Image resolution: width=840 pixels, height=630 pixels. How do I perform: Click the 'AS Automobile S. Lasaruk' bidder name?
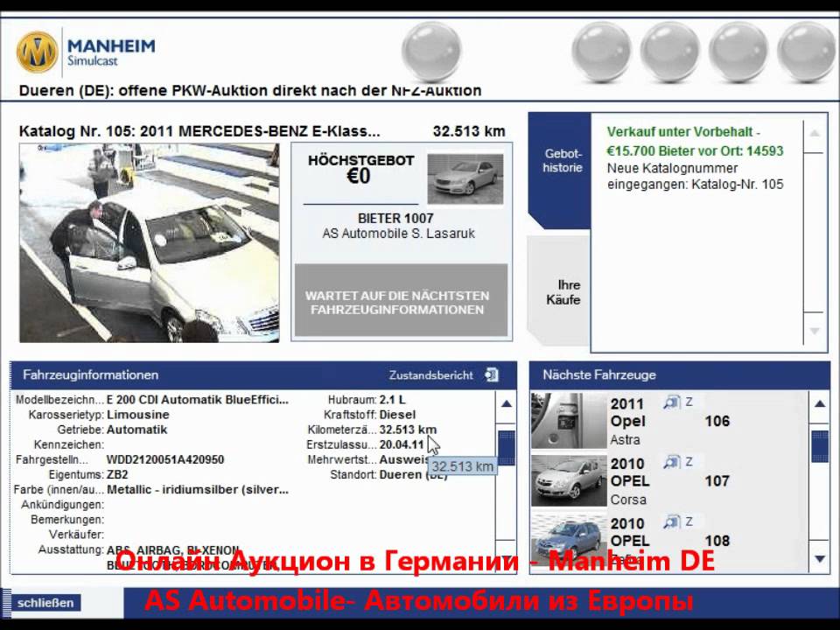(x=399, y=234)
